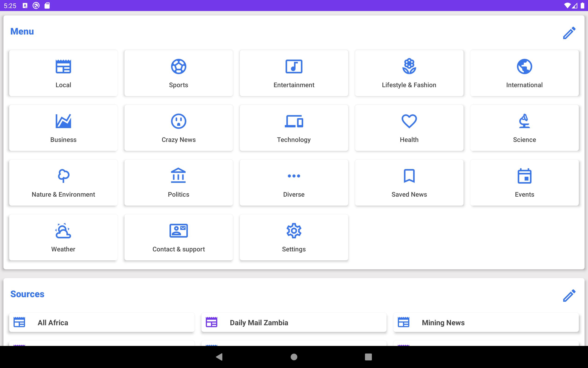Go to the Entertainment category label

click(294, 85)
